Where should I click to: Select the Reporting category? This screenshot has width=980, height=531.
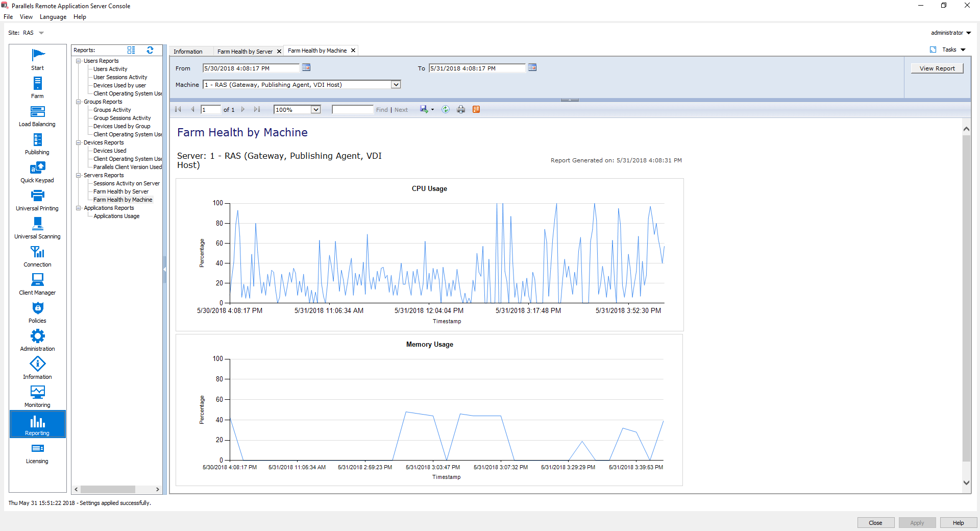(37, 424)
